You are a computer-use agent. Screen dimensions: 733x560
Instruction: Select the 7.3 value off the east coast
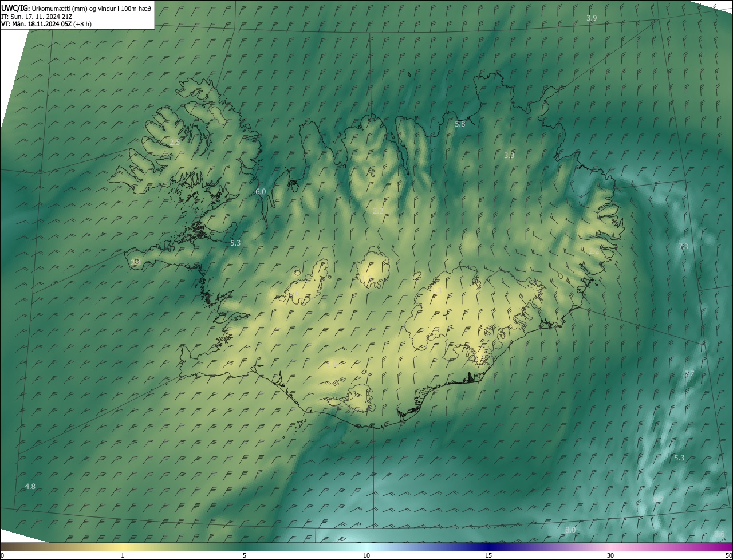683,247
